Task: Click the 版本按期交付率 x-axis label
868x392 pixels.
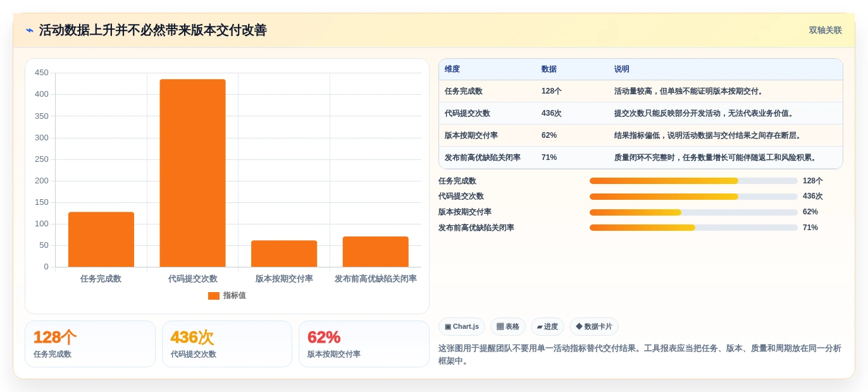Action: click(284, 279)
